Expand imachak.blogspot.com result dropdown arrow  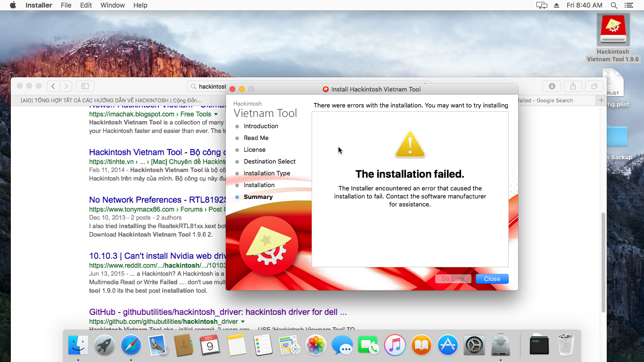pos(216,114)
